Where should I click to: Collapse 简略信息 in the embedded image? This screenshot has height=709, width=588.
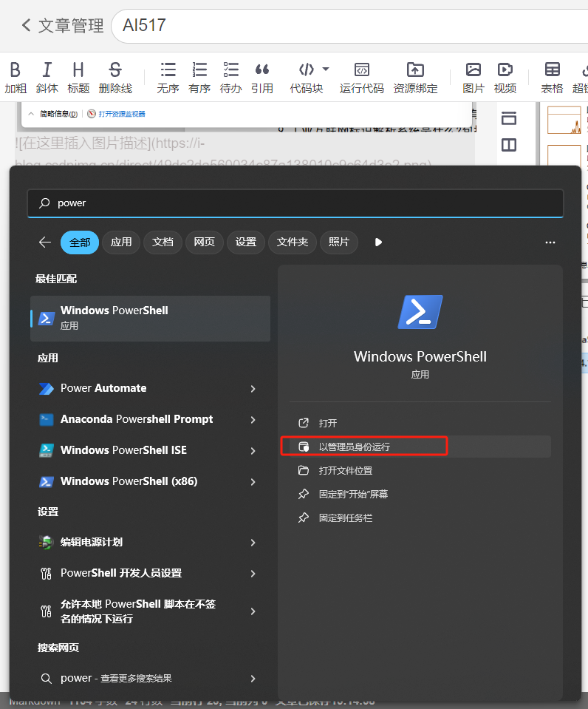pos(53,114)
